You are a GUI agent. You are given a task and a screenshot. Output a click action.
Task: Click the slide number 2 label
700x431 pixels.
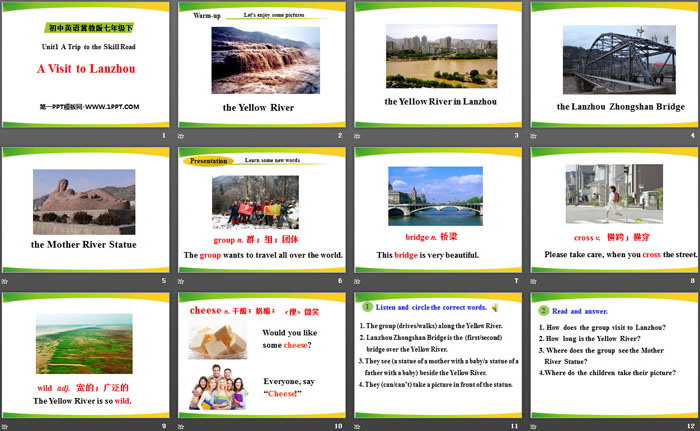pos(340,135)
